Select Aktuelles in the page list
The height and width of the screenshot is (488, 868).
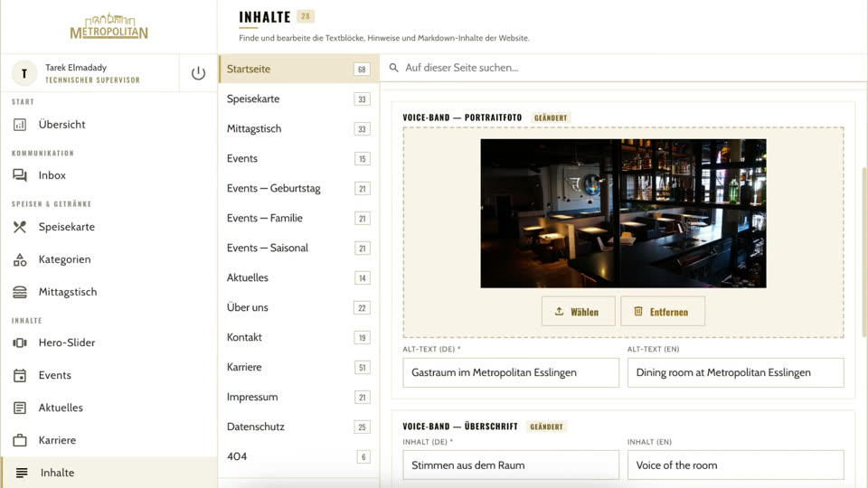click(299, 277)
